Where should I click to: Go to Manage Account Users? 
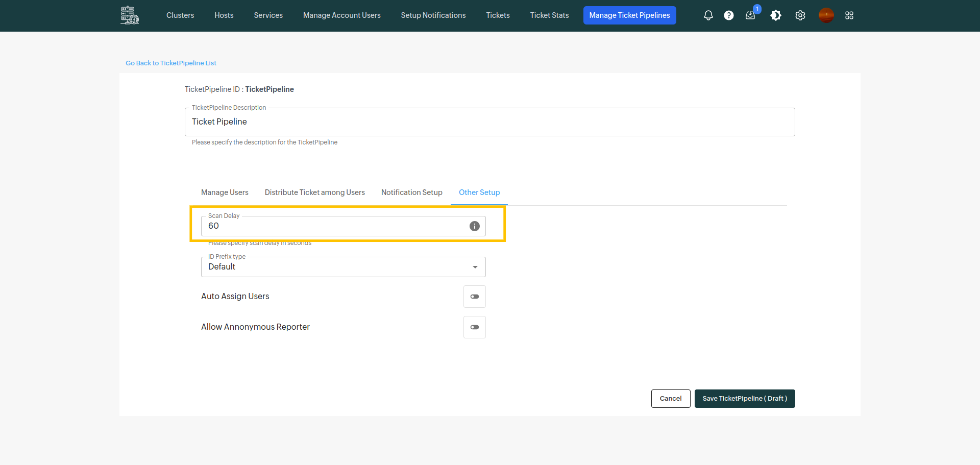pos(342,15)
